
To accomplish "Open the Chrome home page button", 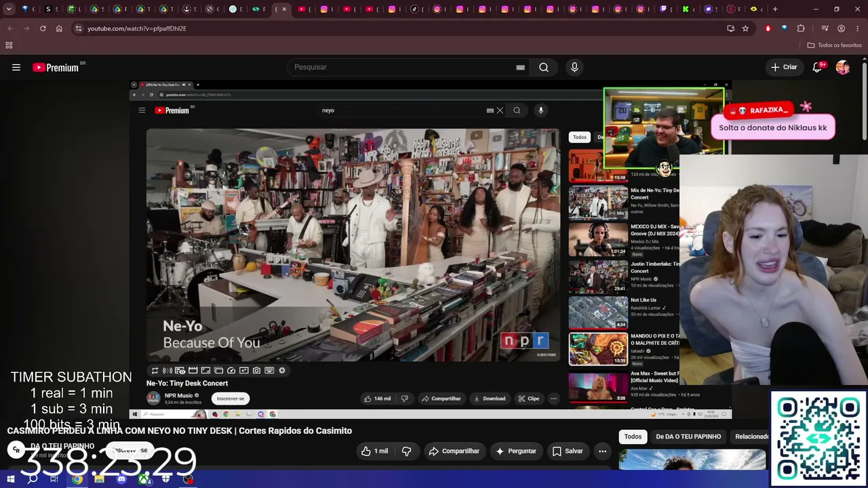I will (x=59, y=28).
